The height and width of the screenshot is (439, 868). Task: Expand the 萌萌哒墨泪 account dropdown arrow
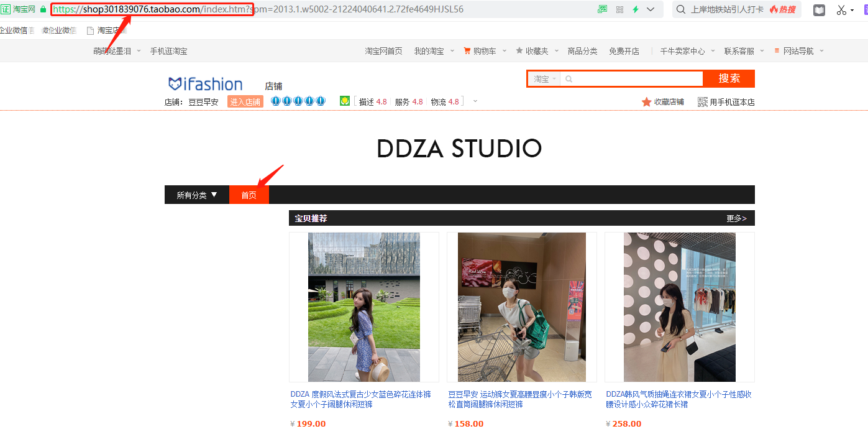coord(139,51)
